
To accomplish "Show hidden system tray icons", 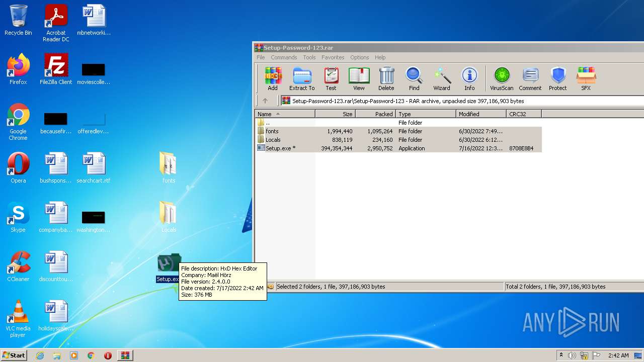I will click(561, 355).
